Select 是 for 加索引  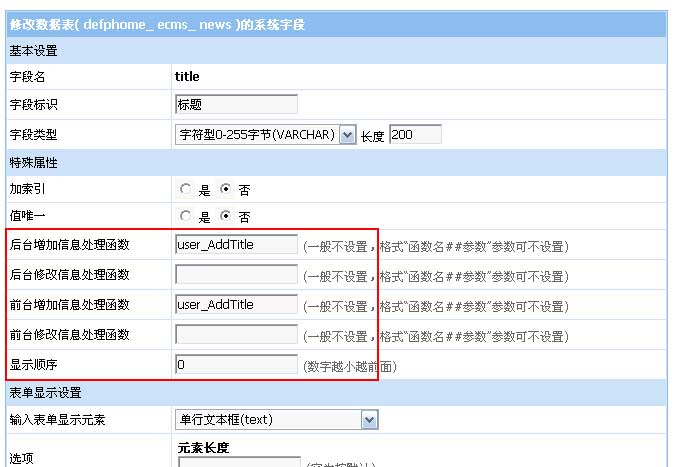(x=186, y=189)
